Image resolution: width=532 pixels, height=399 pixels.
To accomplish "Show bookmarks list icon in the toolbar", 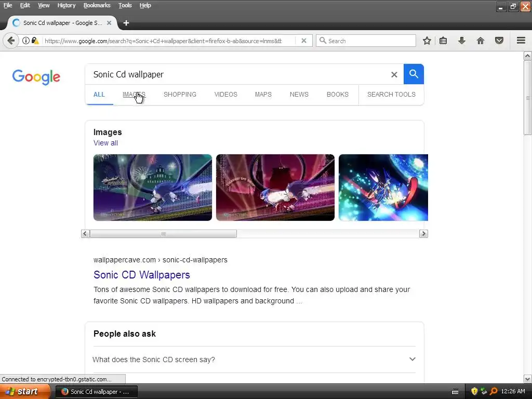I will [x=443, y=41].
